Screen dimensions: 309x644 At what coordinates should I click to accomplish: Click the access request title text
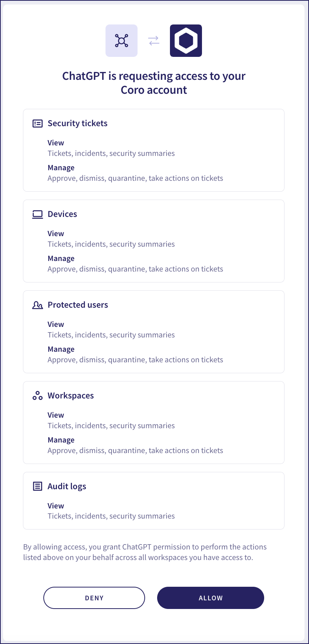click(x=154, y=83)
